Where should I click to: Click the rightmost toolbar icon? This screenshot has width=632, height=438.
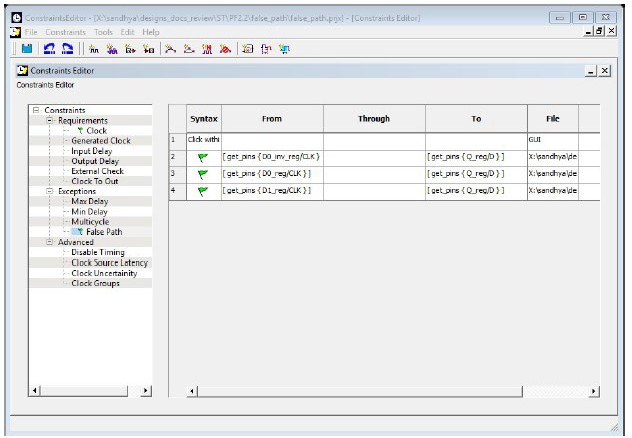coord(286,48)
